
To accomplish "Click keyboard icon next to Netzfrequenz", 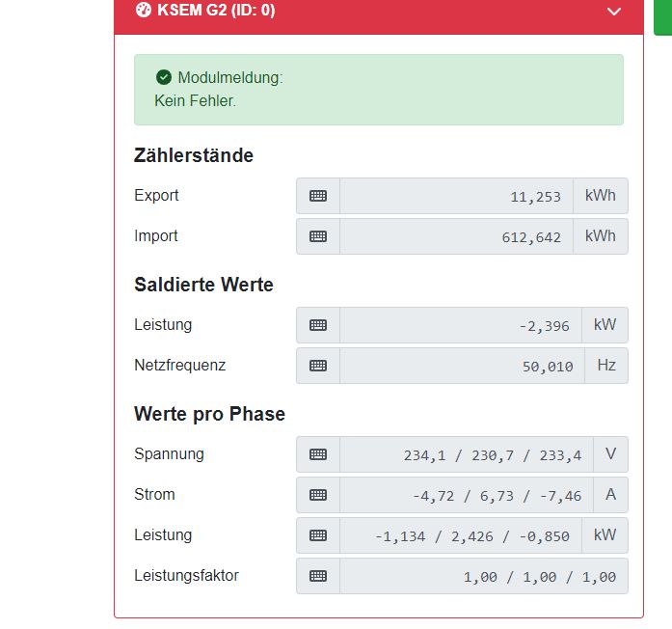I will coord(318,366).
